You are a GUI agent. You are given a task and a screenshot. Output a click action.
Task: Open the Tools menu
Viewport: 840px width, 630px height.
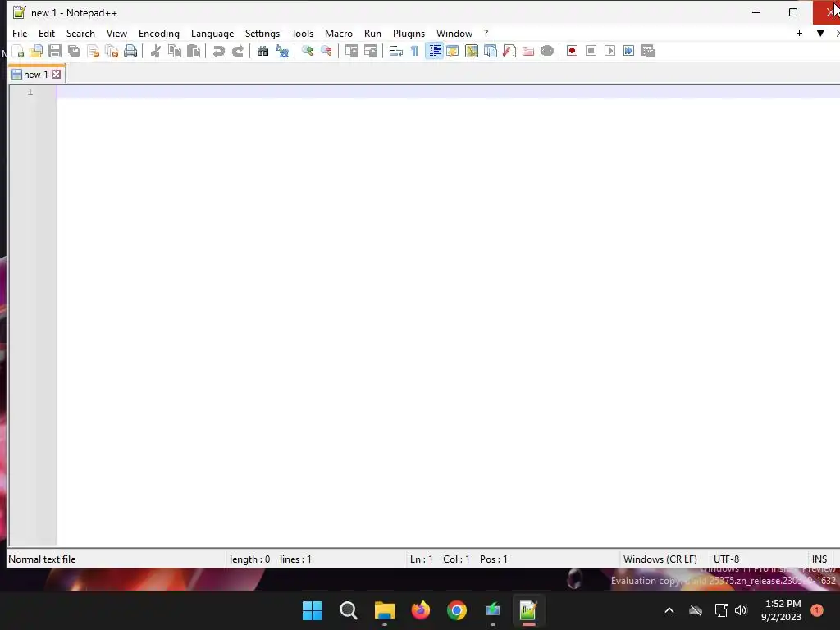point(302,33)
